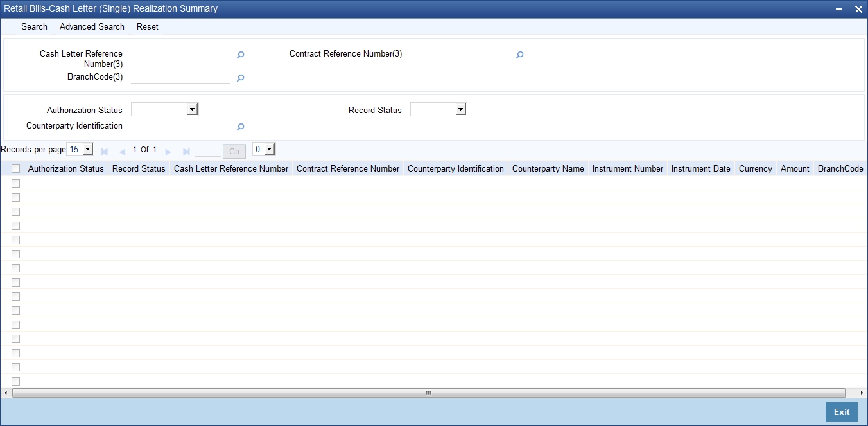The image size is (868, 426).
Task: Close the Realization Summary window
Action: [858, 9]
